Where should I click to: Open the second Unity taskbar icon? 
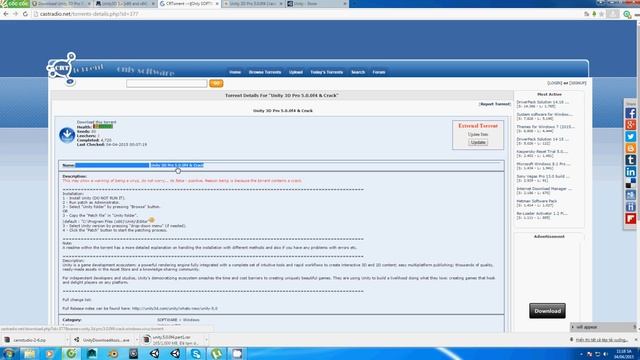coord(175,353)
